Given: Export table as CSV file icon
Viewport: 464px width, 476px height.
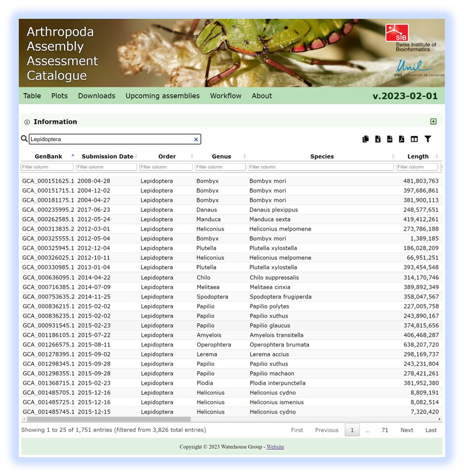Looking at the screenshot, I should [390, 139].
